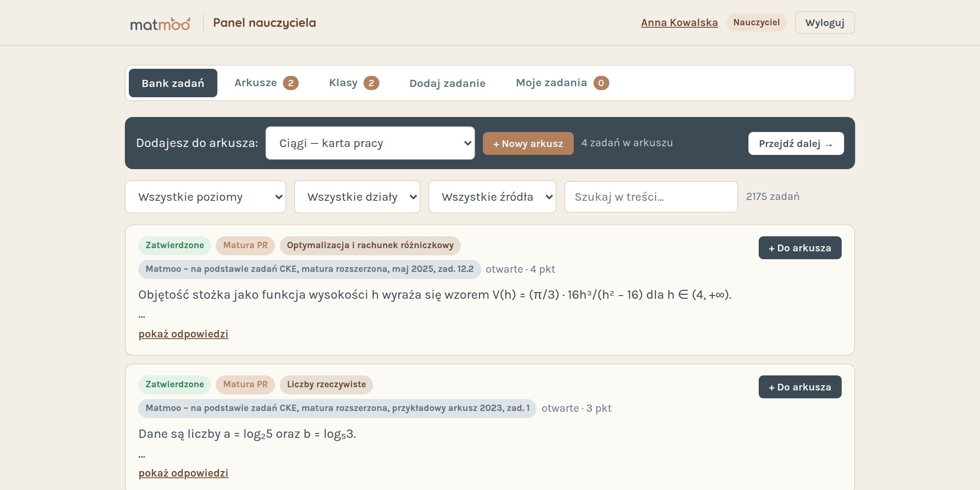Screen dimensions: 980x490
Task: Show answers for the logarithm numbers task
Action: (x=183, y=473)
